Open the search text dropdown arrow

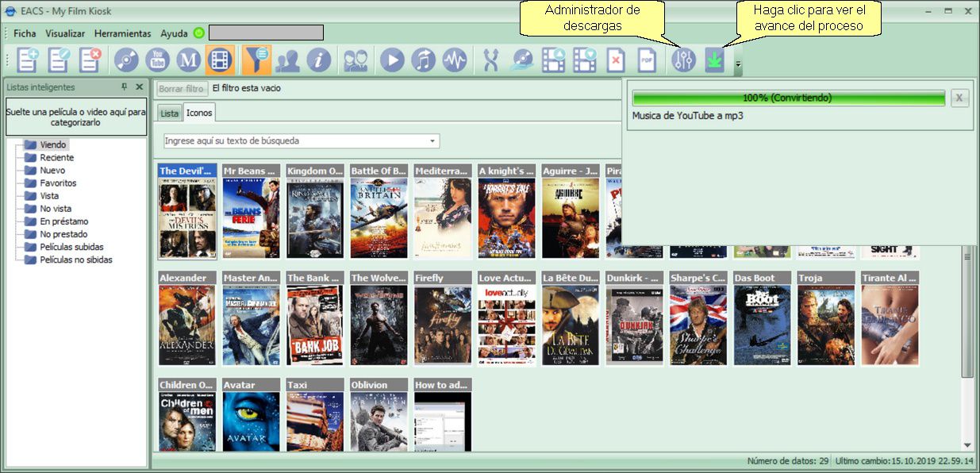tap(432, 141)
